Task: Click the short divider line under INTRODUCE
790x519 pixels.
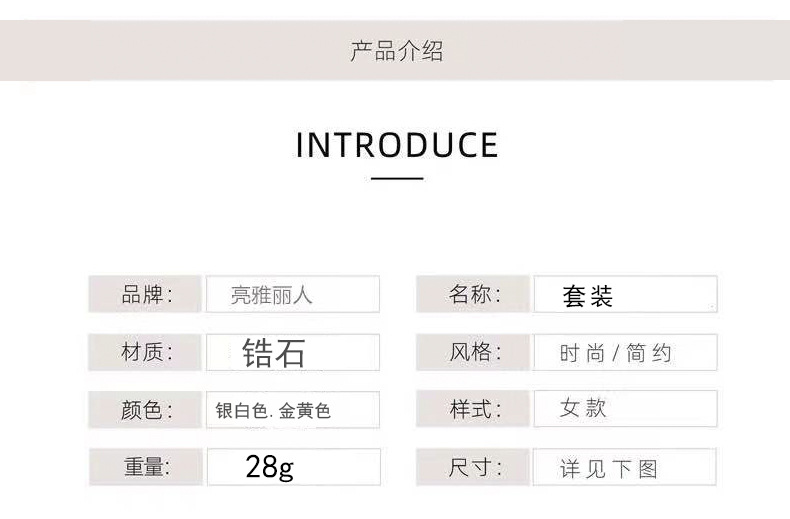Action: click(x=397, y=179)
